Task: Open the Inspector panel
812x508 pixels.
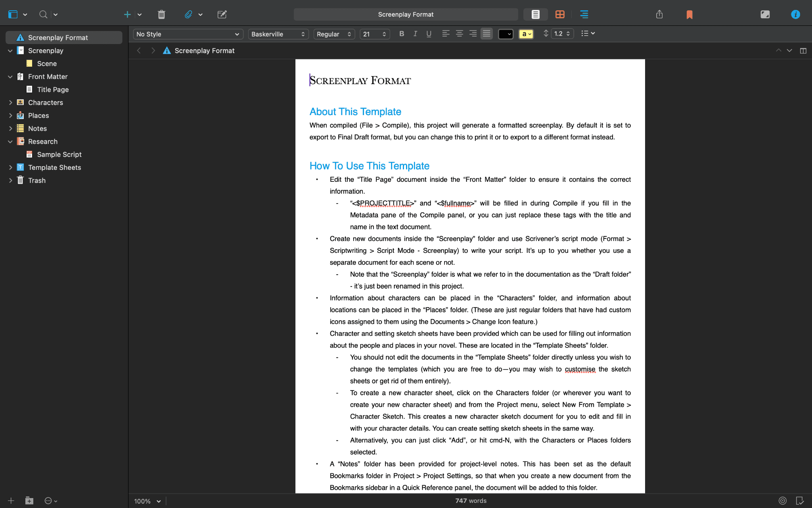Action: coord(796,14)
